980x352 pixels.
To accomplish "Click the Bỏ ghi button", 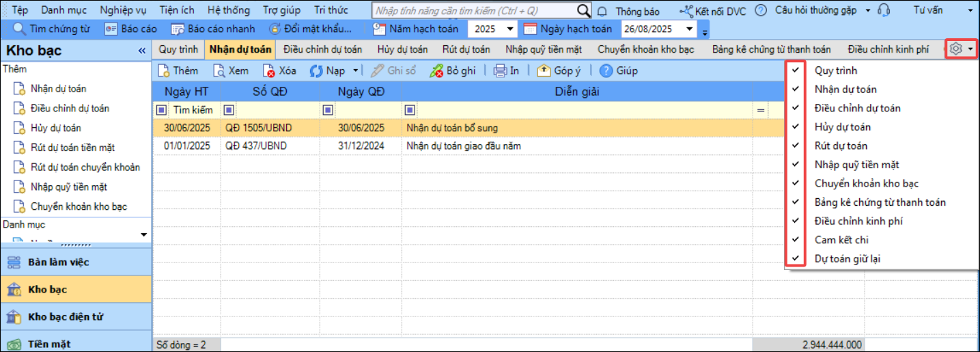I will point(452,70).
